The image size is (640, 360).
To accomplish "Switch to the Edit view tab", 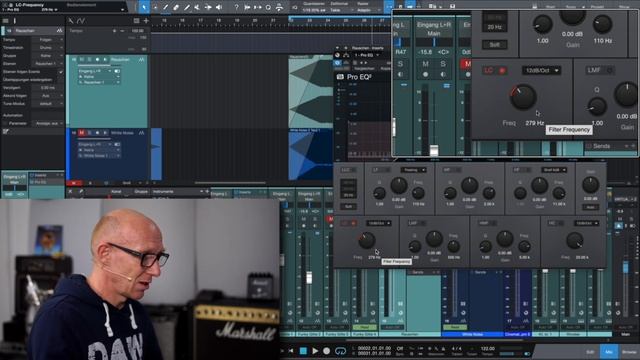I will (590, 351).
